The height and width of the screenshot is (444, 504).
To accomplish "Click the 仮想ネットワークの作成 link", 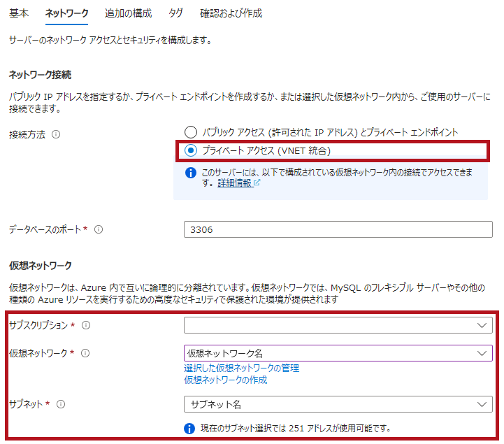I will 225,380.
